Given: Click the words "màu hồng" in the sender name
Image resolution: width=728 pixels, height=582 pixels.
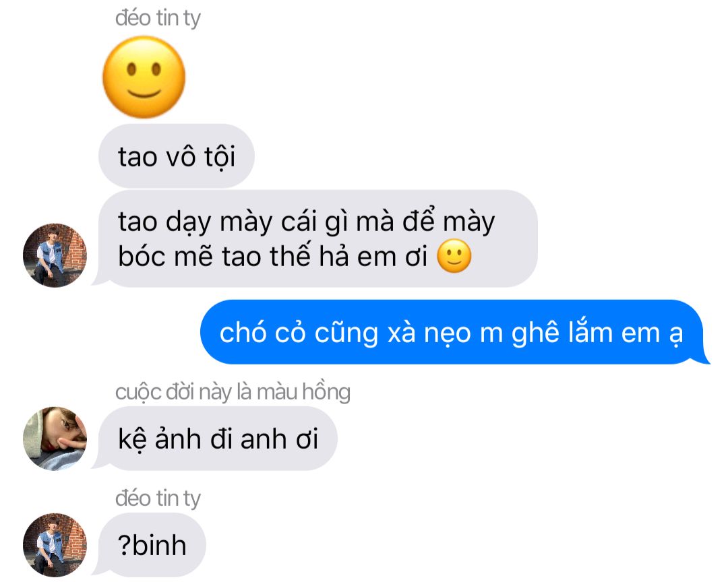Looking at the screenshot, I should 303,392.
